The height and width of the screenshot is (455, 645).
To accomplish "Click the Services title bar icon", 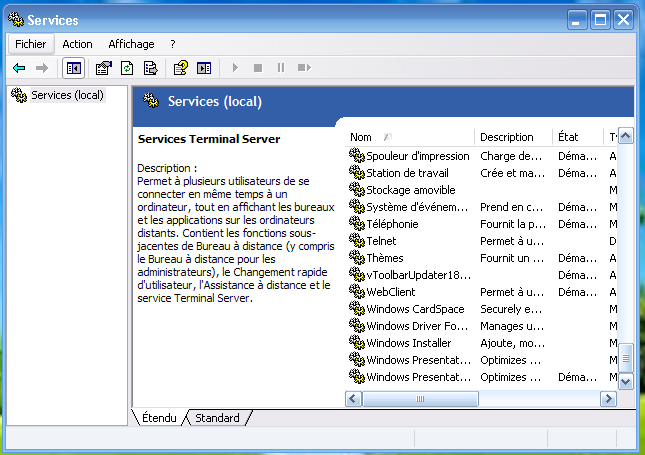I will 16,19.
